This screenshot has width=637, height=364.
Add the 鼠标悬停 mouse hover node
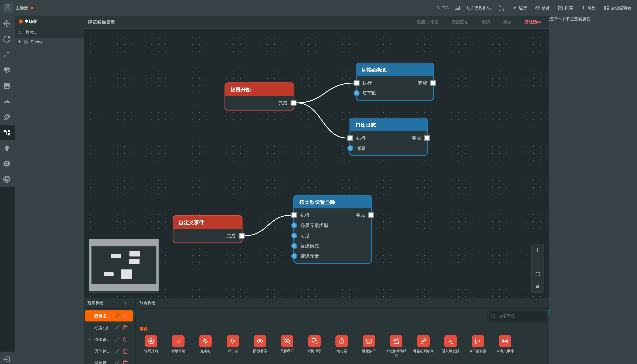pyautogui.click(x=260, y=344)
